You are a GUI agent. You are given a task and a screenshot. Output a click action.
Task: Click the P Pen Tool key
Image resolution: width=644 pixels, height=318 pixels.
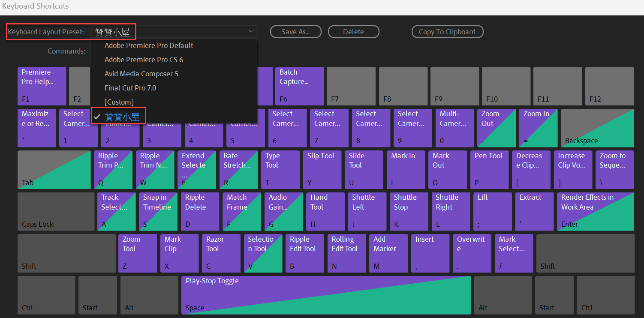pos(490,170)
